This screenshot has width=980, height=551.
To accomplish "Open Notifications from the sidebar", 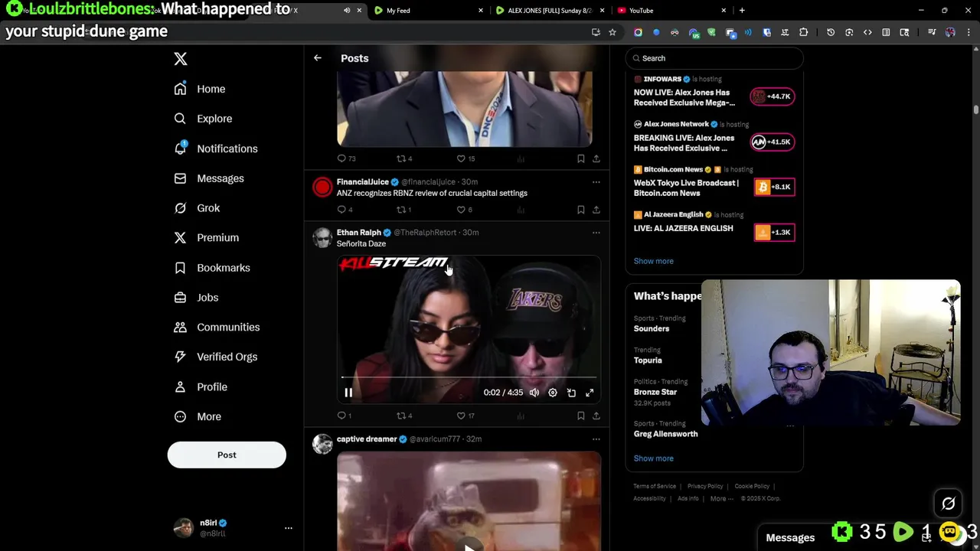I will 216,148.
